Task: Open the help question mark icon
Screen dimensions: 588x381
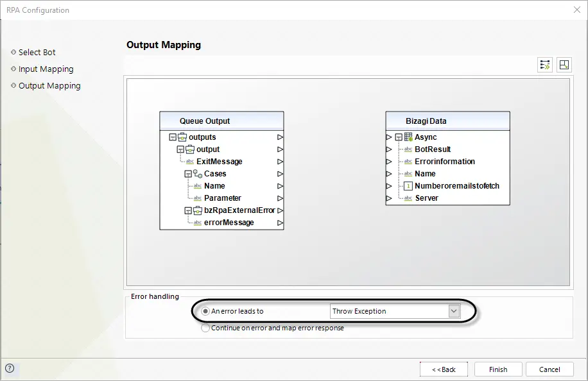Action: (x=10, y=368)
